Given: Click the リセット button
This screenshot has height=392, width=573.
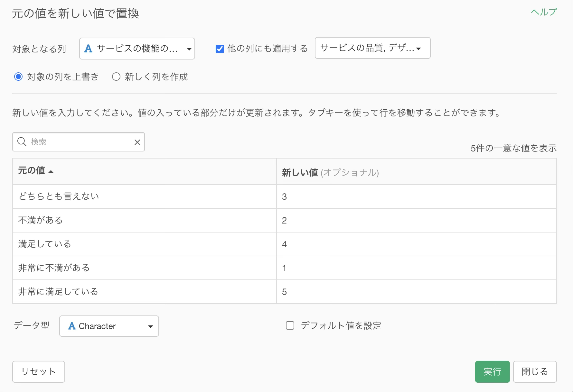Looking at the screenshot, I should (x=39, y=372).
